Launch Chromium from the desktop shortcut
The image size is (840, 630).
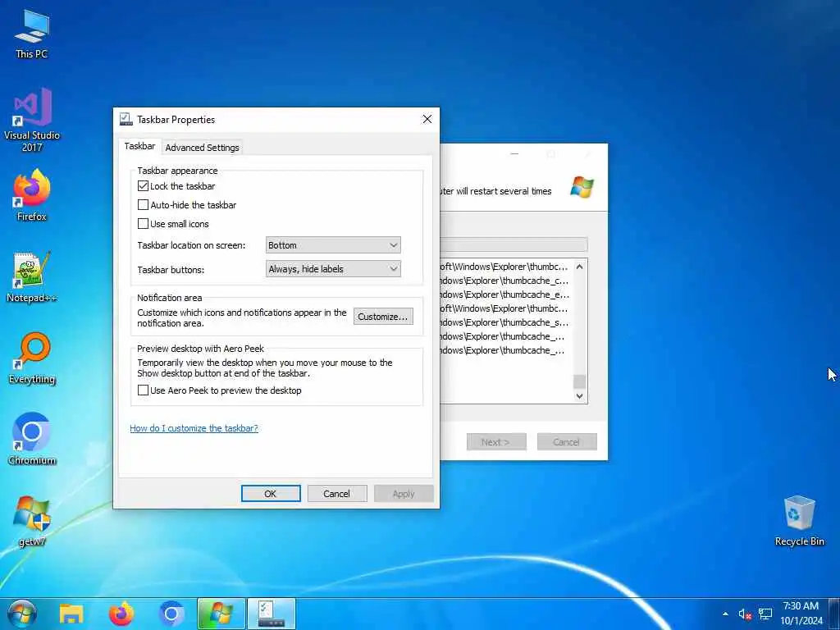tap(32, 439)
